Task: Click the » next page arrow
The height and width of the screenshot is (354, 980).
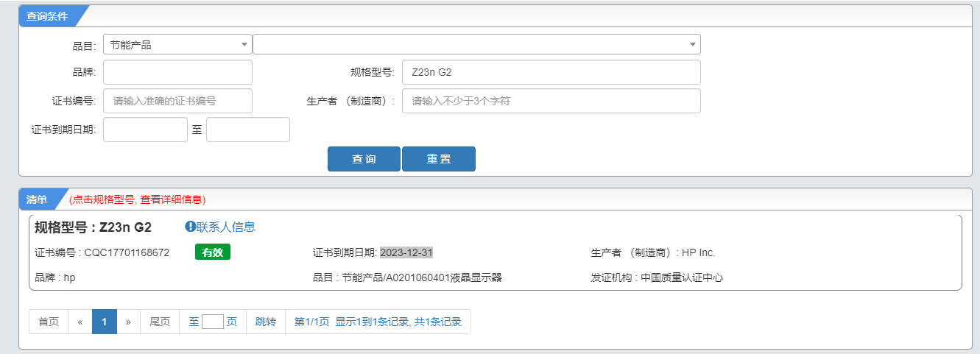Action: click(x=128, y=322)
